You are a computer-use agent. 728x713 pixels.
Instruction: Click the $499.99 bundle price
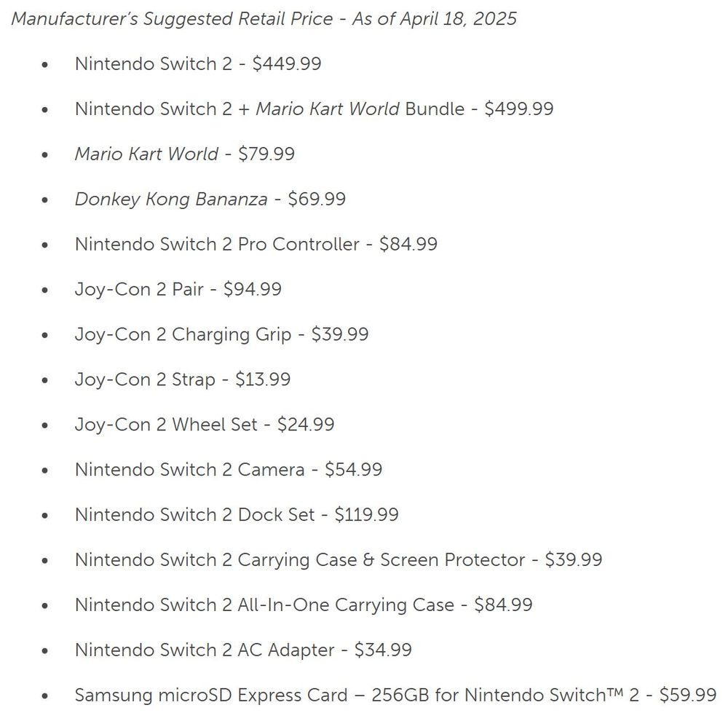pos(518,109)
